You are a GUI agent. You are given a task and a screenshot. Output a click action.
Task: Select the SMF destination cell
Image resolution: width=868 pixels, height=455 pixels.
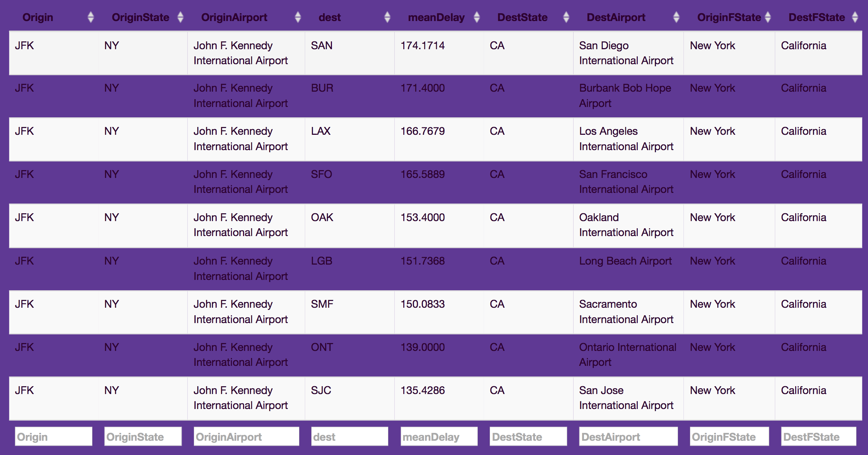(x=350, y=312)
